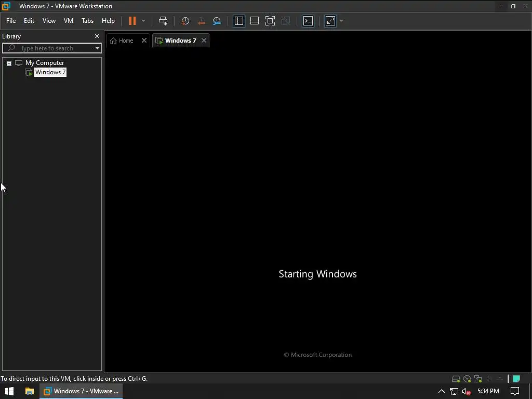Open the console view terminal icon
Screen dimensions: 532x399
click(x=308, y=21)
